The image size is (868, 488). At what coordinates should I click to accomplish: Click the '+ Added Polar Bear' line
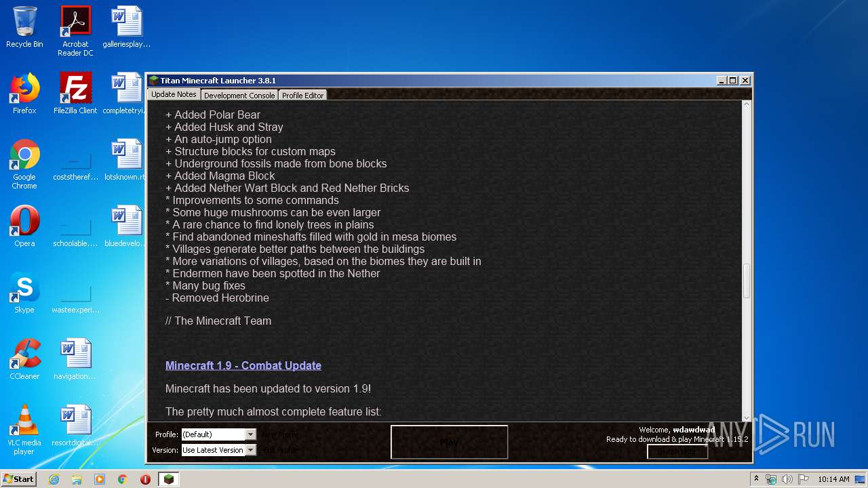[x=213, y=115]
